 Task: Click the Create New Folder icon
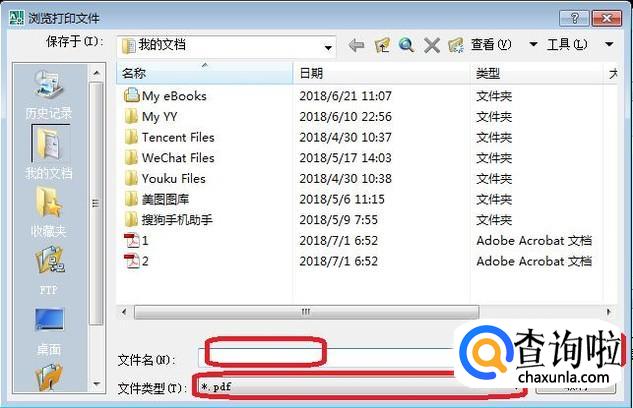coord(456,45)
